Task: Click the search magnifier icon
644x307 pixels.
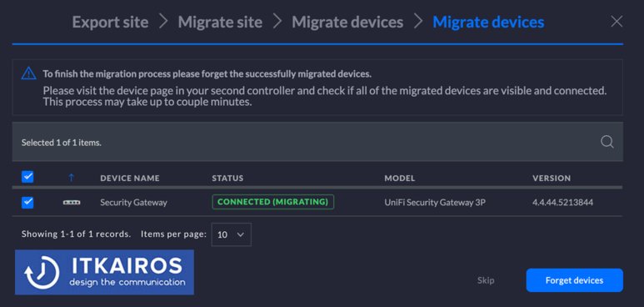Action: pos(607,142)
